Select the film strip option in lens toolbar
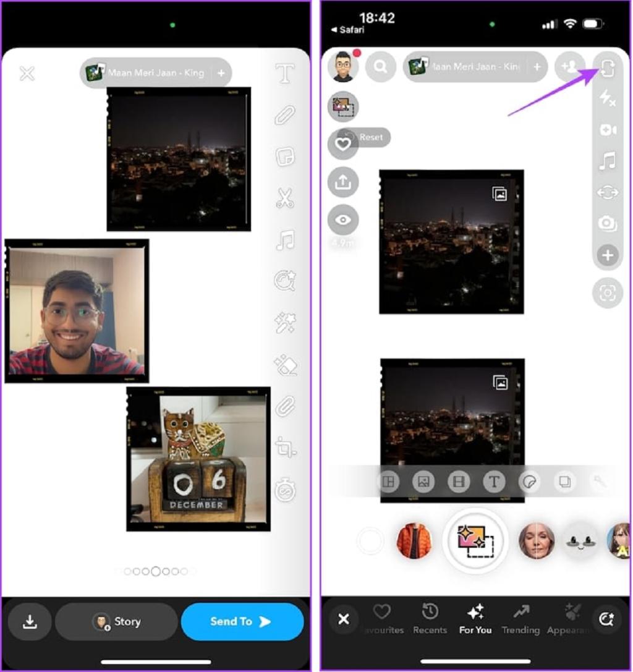Screen dimensions: 633x672 tap(459, 482)
